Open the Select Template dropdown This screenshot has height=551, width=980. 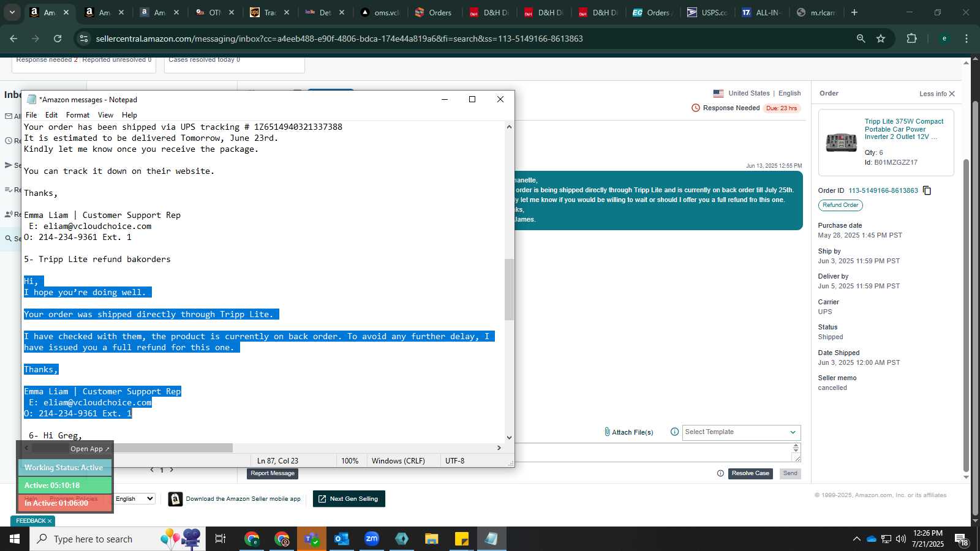point(741,432)
